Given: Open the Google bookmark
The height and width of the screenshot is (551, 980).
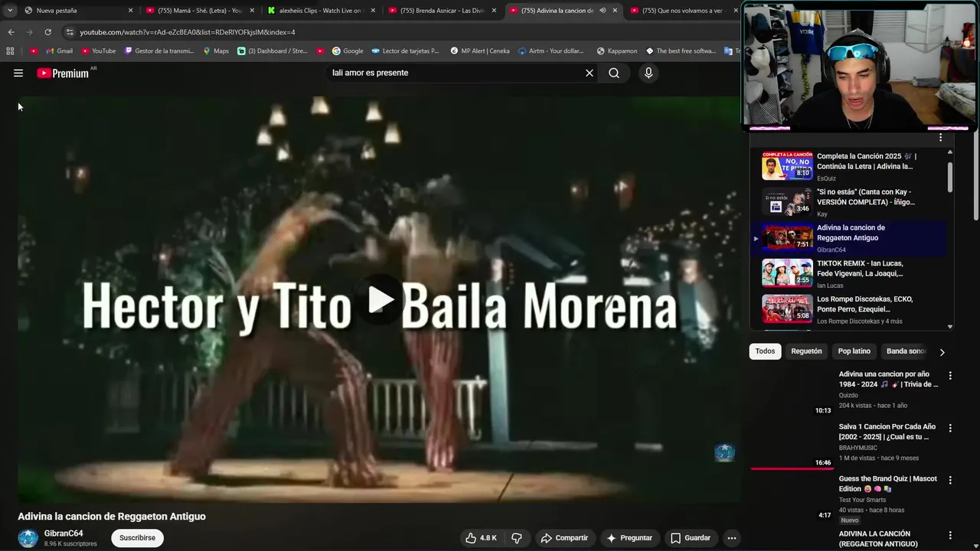Looking at the screenshot, I should click(348, 51).
